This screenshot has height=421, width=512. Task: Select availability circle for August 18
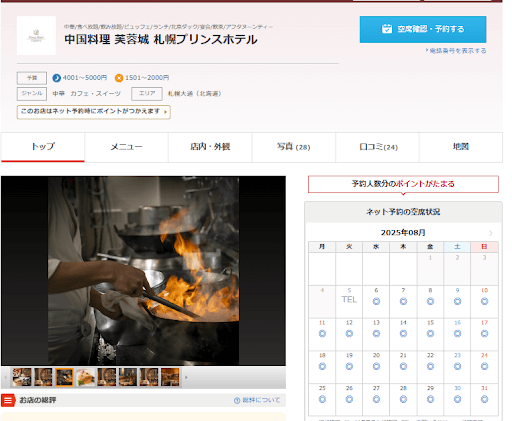click(322, 366)
